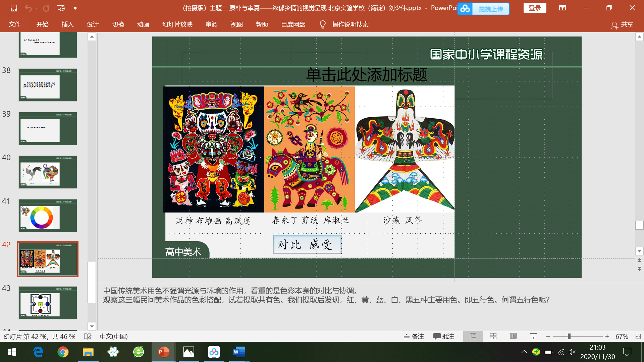Viewport: 644px width, 362px height.
Task: Click the 登录 sign-in button
Action: (535, 8)
